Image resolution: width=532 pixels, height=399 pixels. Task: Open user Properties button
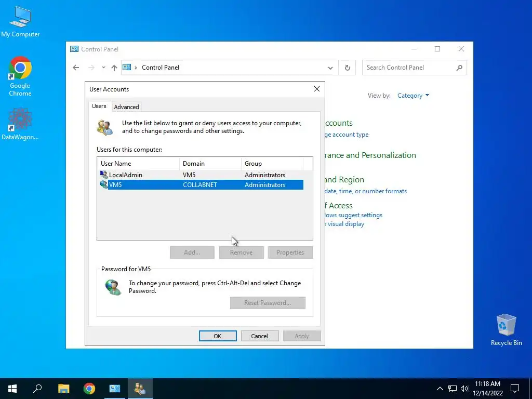tap(290, 252)
